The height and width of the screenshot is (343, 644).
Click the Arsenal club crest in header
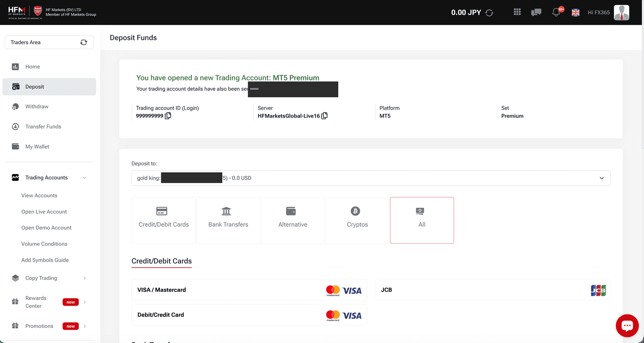pyautogui.click(x=38, y=11)
